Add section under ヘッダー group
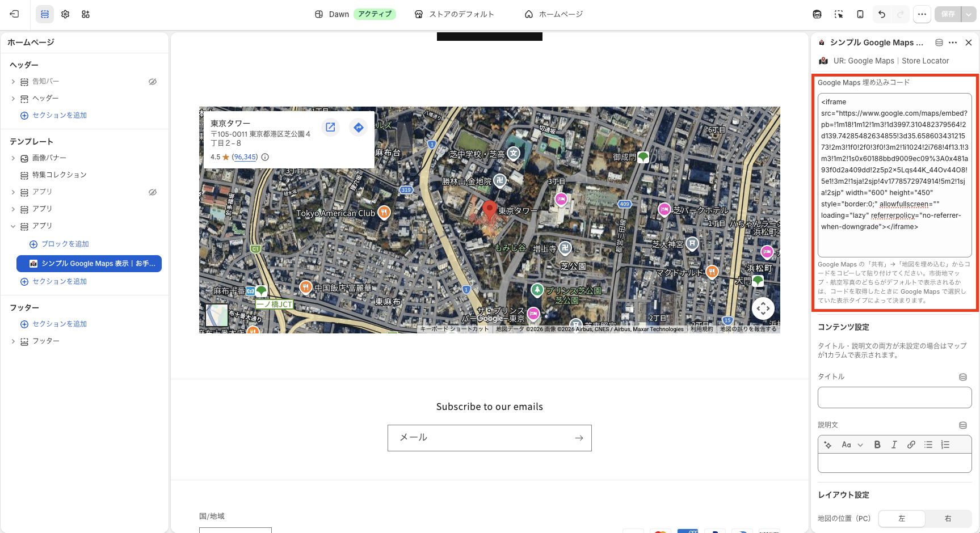Screen dimensions: 980x533 [54, 116]
